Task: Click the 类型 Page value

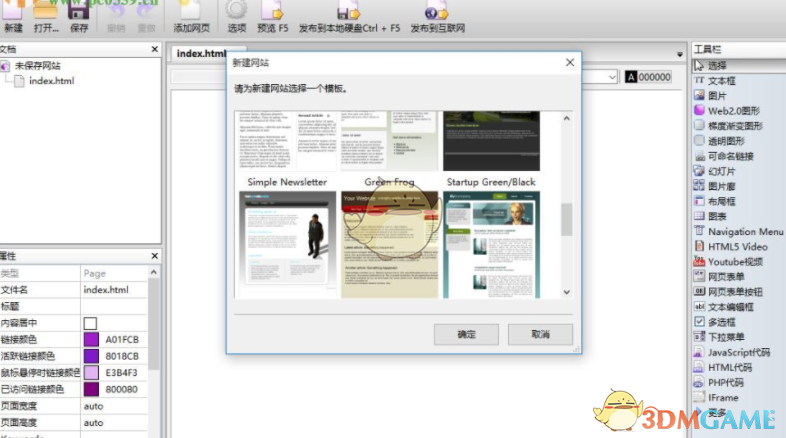Action: (x=114, y=273)
